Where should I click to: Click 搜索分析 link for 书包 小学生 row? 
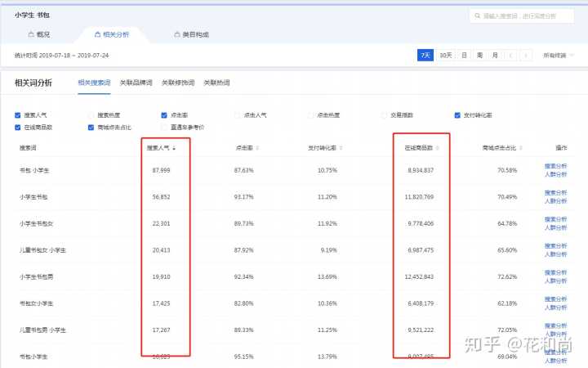click(555, 166)
